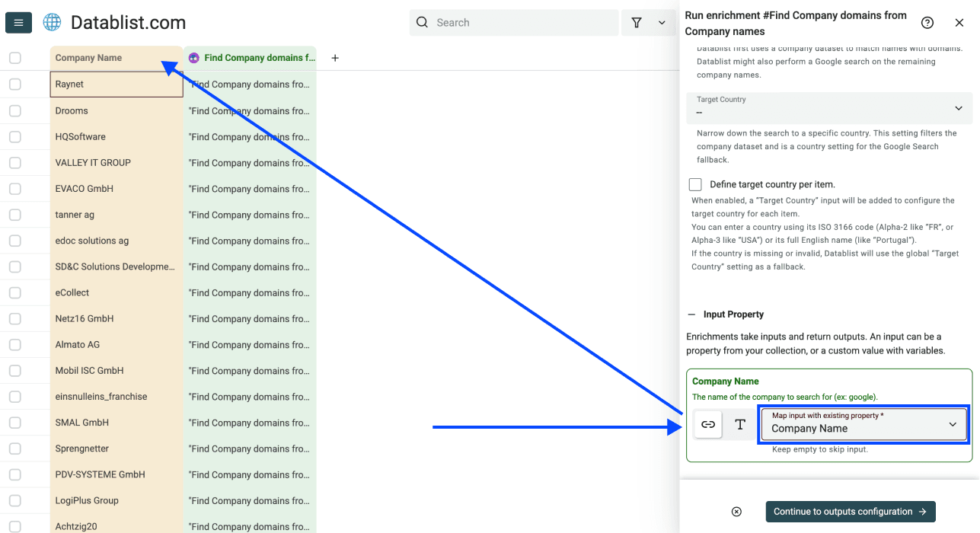Select the Company Name column header
Viewport: 980px width, 533px height.
pos(91,57)
